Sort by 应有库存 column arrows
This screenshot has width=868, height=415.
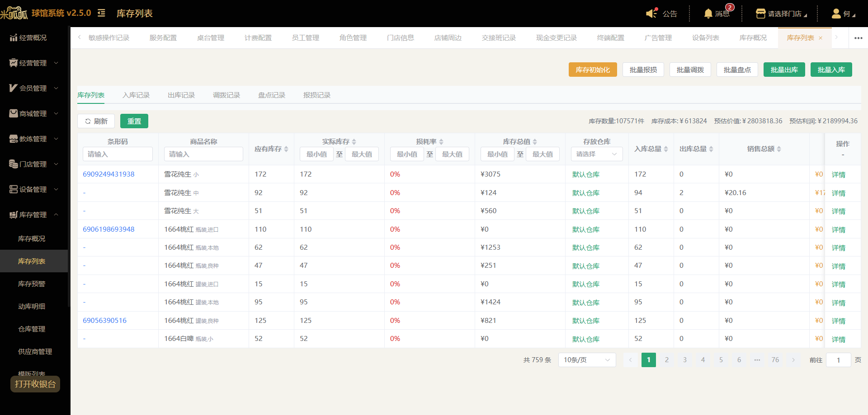pyautogui.click(x=286, y=149)
